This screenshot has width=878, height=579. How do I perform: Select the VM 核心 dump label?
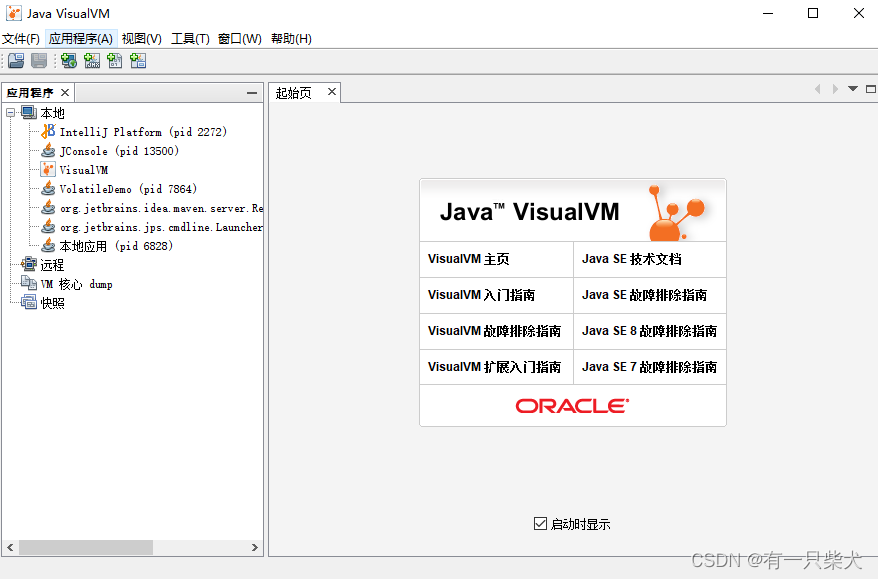[x=77, y=284]
